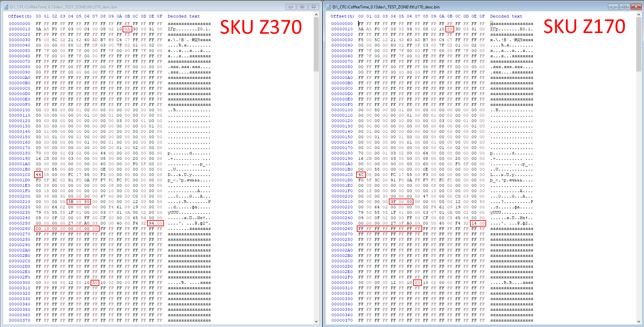Screen dimensions: 644x327
Task: Click first byte 79 of row 00000230, z170 window
Action: [x=361, y=212]
